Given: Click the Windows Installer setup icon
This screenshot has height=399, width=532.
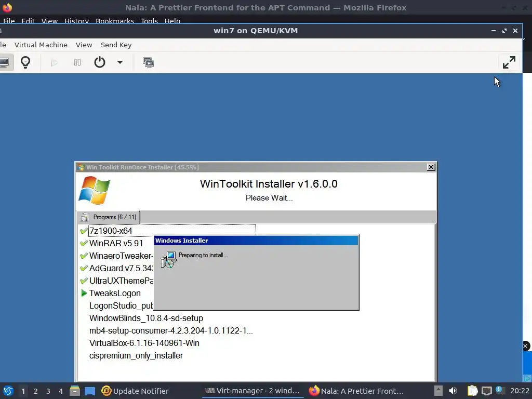Looking at the screenshot, I should (x=169, y=260).
